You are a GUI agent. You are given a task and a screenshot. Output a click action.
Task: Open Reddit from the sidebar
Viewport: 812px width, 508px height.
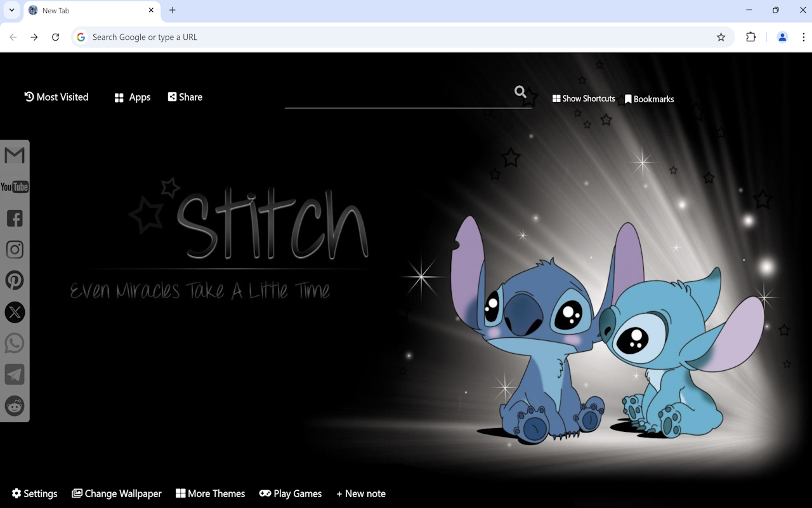point(14,406)
